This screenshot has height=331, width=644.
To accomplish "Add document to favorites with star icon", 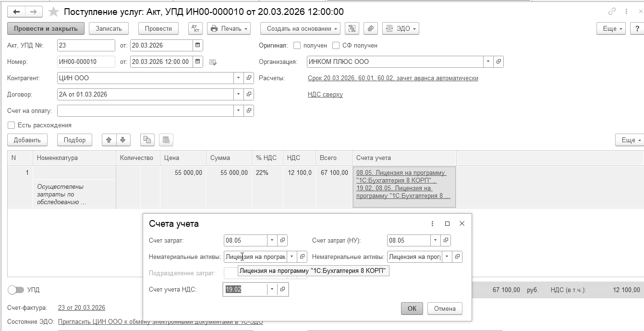I will (54, 12).
